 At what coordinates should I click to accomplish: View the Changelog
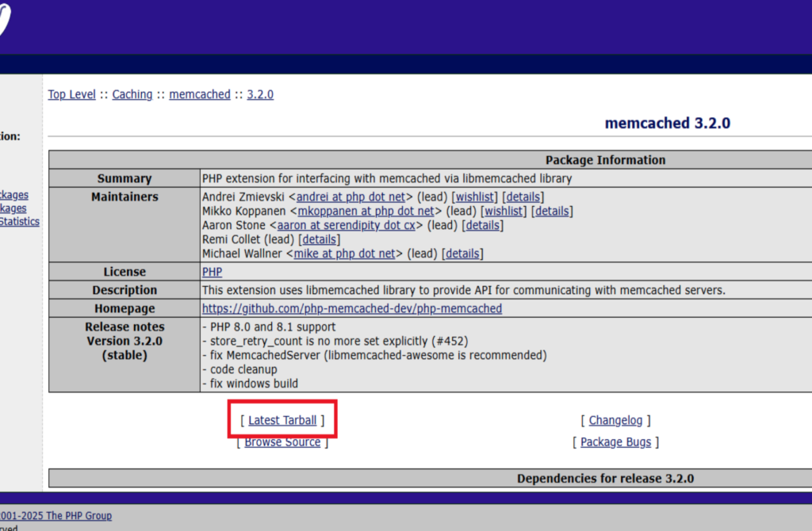[616, 420]
